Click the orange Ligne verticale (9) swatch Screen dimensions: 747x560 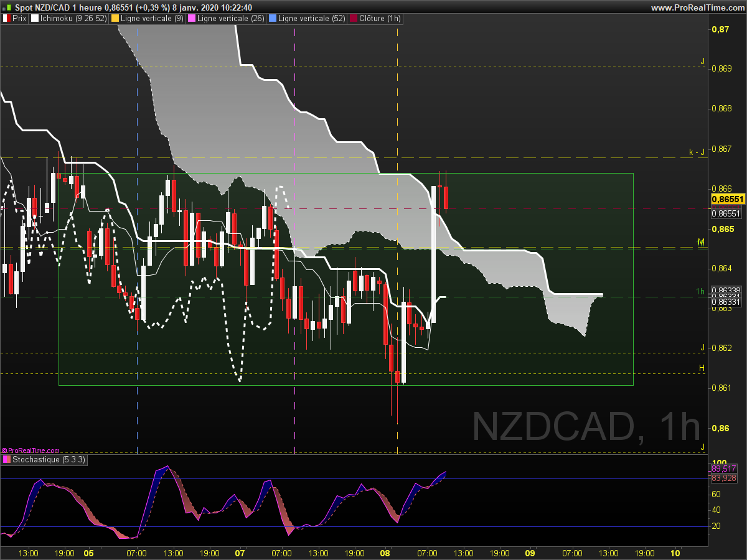coord(115,19)
